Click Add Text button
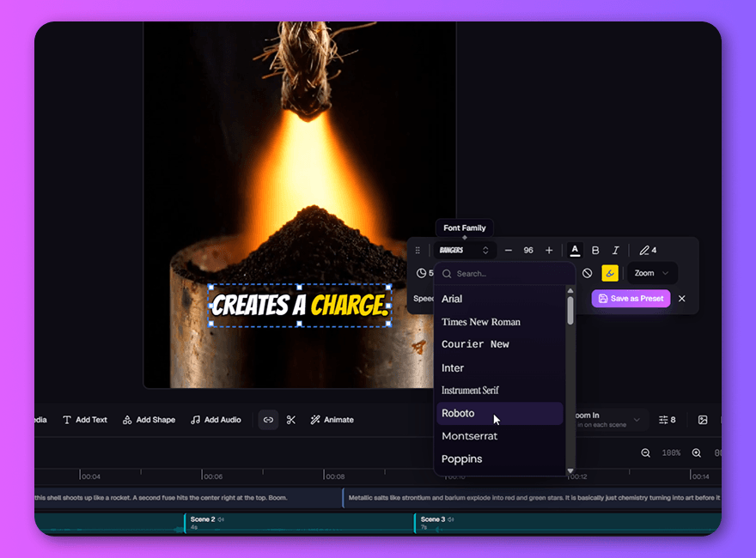The width and height of the screenshot is (756, 558). [x=85, y=420]
